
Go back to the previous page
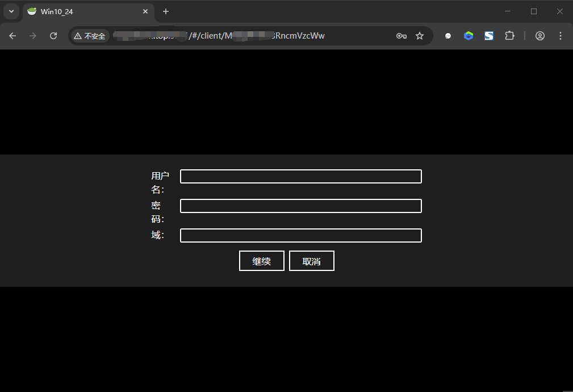tap(12, 36)
